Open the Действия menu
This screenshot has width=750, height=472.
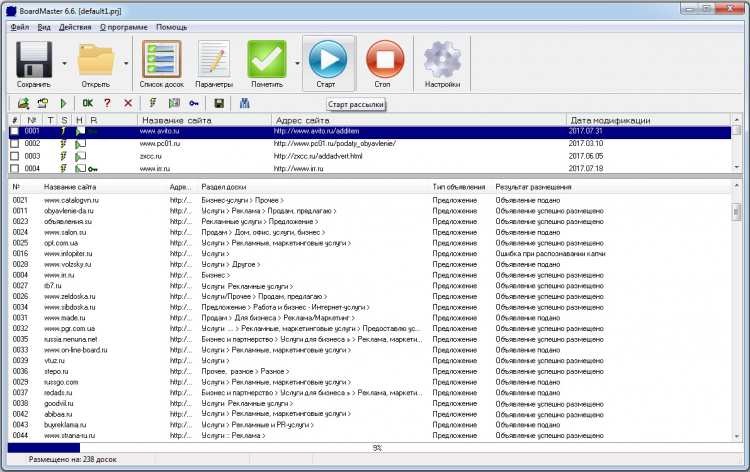(75, 27)
